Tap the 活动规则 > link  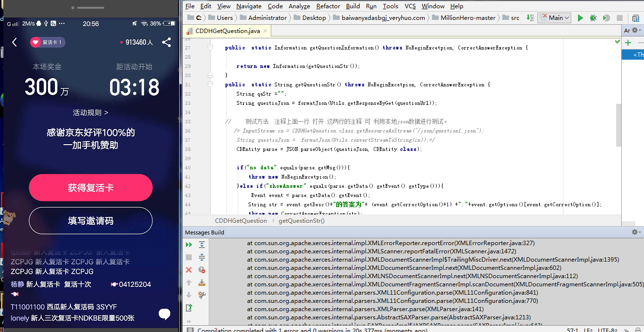coord(91,113)
